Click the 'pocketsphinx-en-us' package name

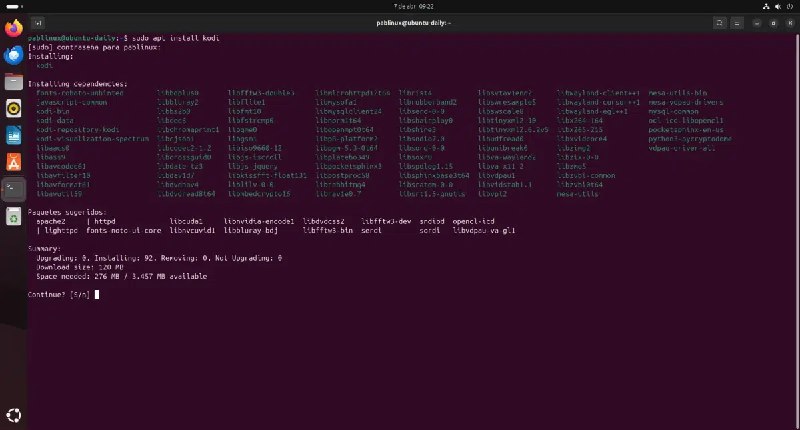[686, 130]
